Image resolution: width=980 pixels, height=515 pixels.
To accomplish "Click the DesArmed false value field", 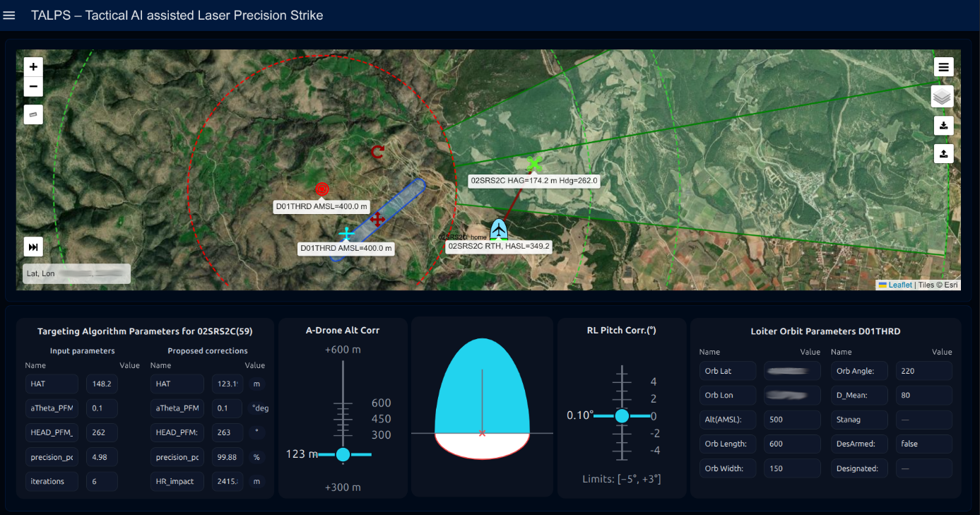I will (923, 444).
